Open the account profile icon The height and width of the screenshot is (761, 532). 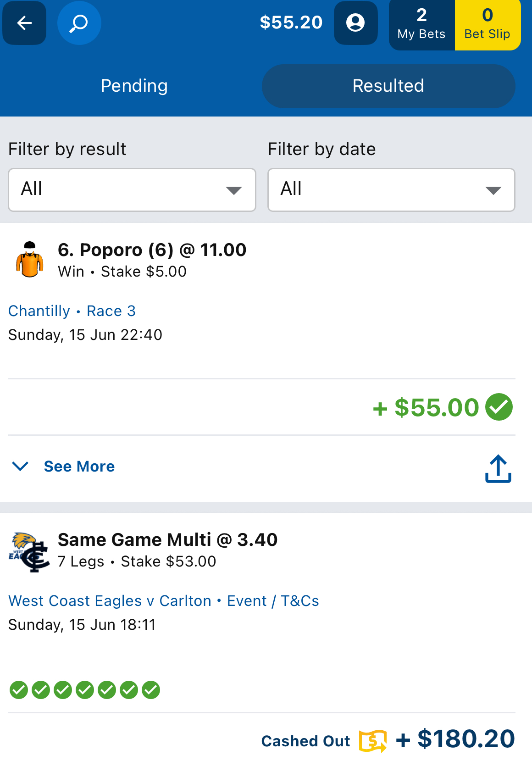click(355, 23)
